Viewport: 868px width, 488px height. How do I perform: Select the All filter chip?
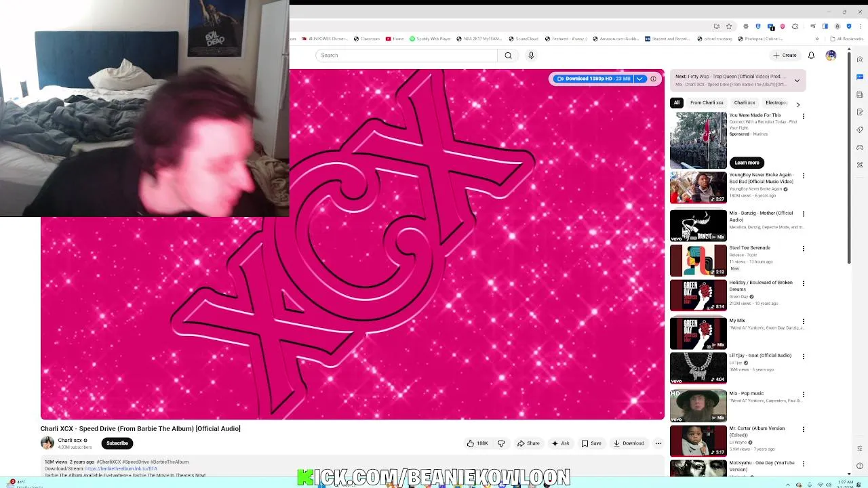[x=676, y=103]
